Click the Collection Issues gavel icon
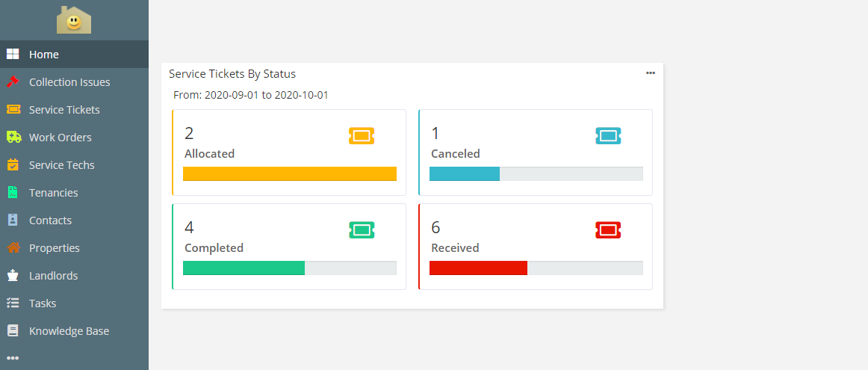868x370 pixels. coord(13,82)
